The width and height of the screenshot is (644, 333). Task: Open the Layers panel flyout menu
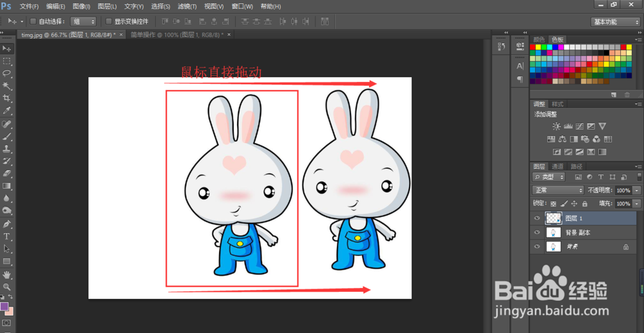[x=639, y=167]
